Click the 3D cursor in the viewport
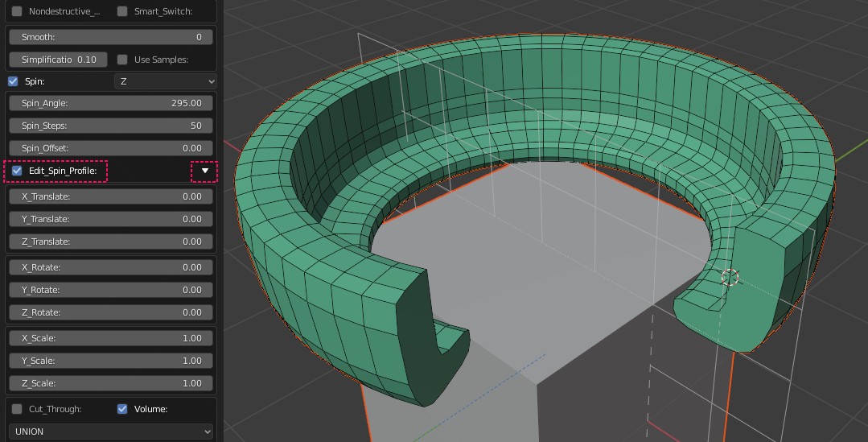Image resolution: width=868 pixels, height=442 pixels. point(730,278)
